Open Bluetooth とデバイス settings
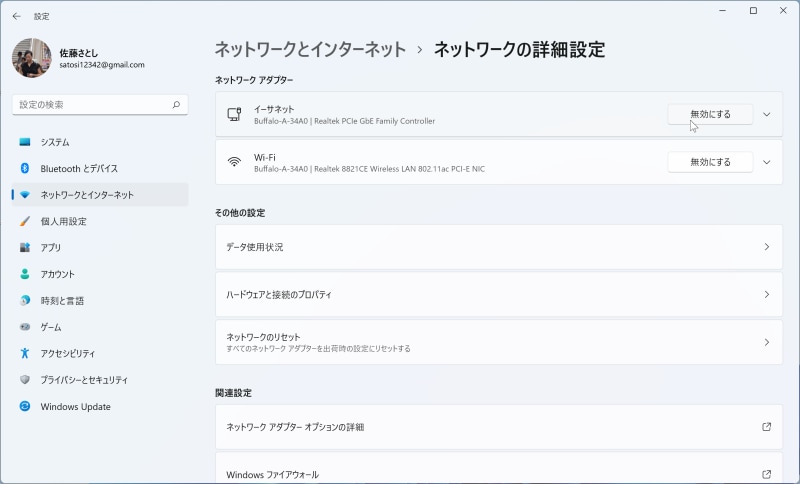Viewport: 800px width, 484px height. pyautogui.click(x=79, y=168)
